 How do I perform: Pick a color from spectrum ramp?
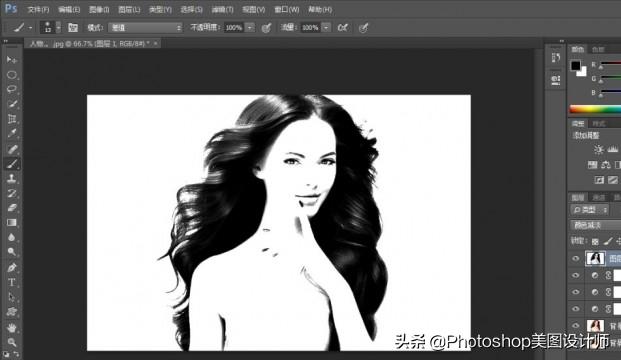(595, 110)
